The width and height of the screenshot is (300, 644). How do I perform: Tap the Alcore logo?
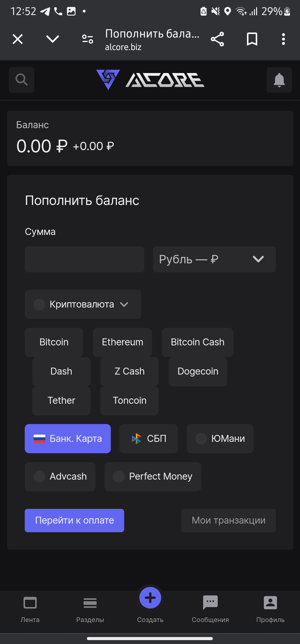click(x=150, y=80)
